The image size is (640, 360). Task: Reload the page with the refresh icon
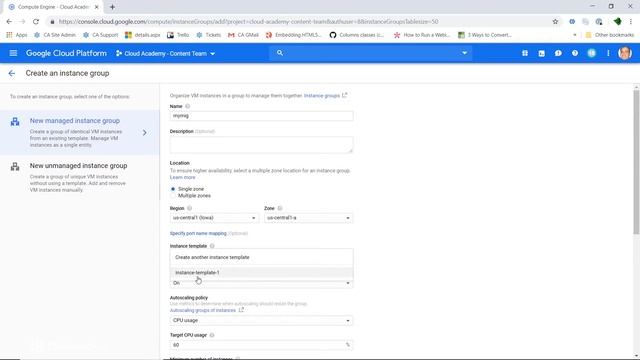coord(36,22)
